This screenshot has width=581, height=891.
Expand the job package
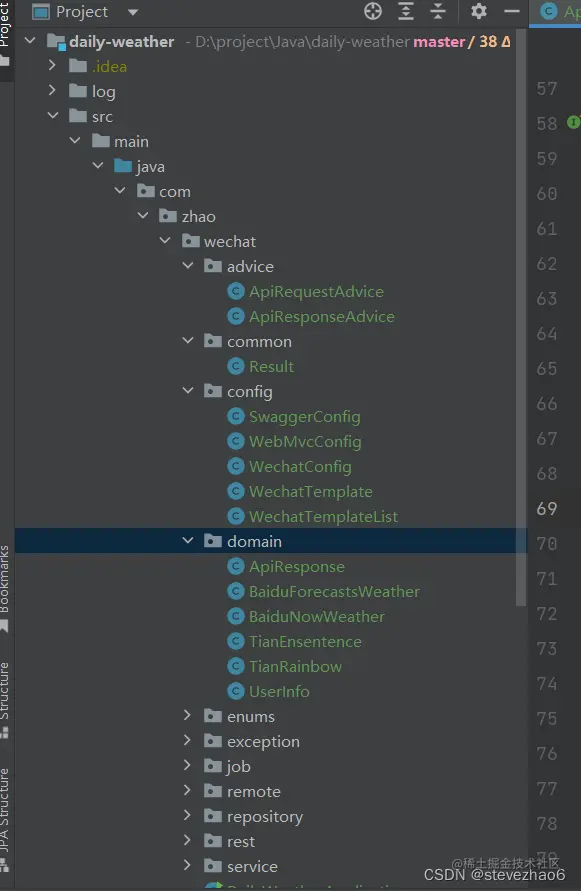point(187,765)
